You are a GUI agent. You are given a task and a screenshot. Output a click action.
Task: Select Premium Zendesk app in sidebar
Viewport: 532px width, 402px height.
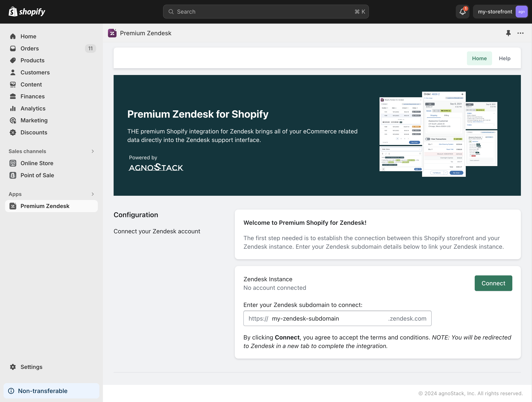(x=51, y=206)
